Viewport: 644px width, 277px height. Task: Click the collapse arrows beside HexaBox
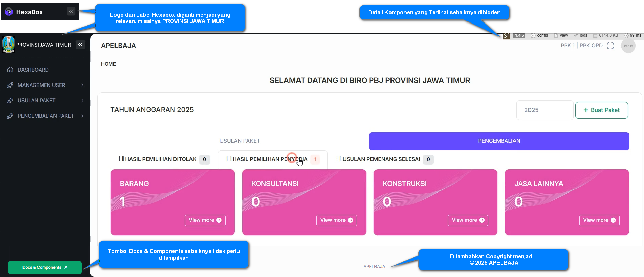tap(71, 11)
